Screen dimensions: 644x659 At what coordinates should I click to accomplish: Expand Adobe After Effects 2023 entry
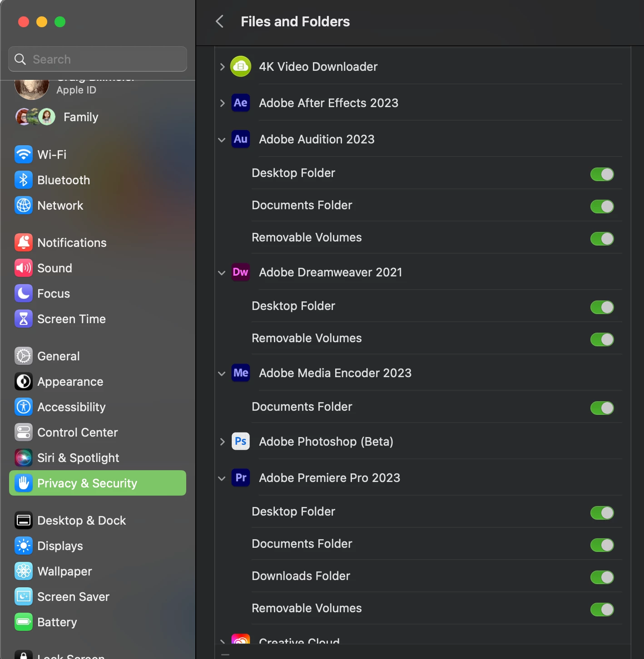[x=222, y=103]
